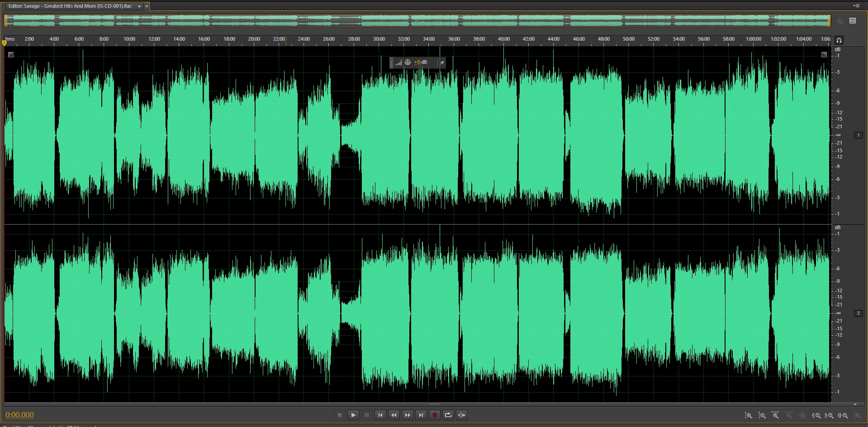The height and width of the screenshot is (427, 868).
Task: Open the Editor panel options menu
Action: pyautogui.click(x=856, y=6)
